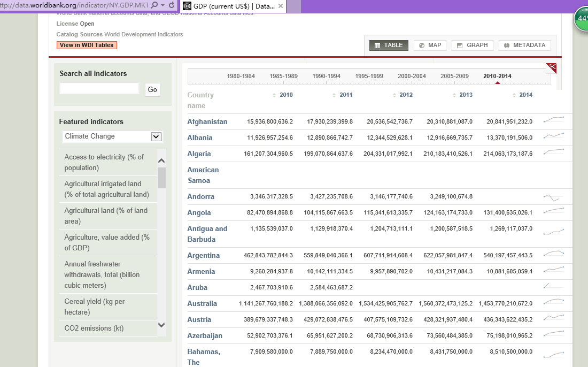
Task: Click the View in WDI Tables button
Action: point(87,45)
